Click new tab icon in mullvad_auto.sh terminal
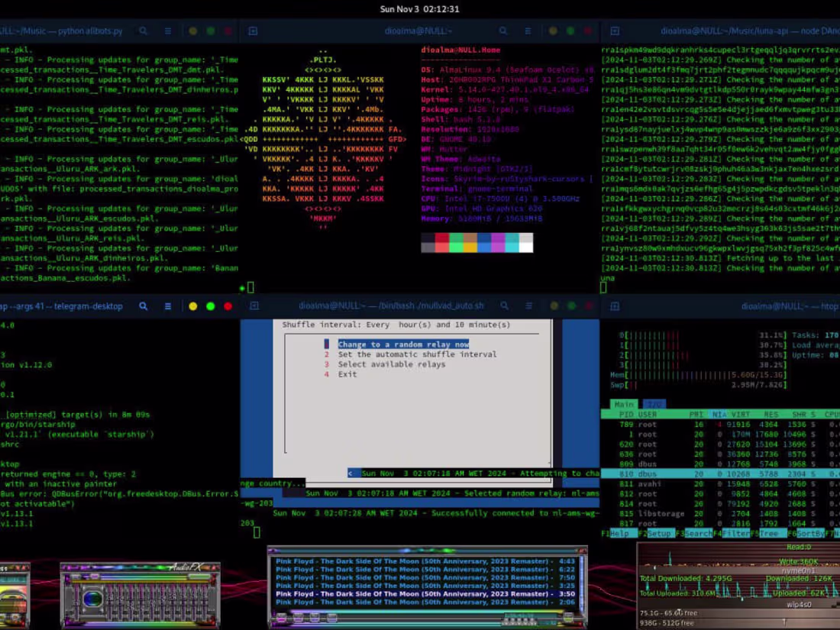This screenshot has width=840, height=630. point(254,305)
